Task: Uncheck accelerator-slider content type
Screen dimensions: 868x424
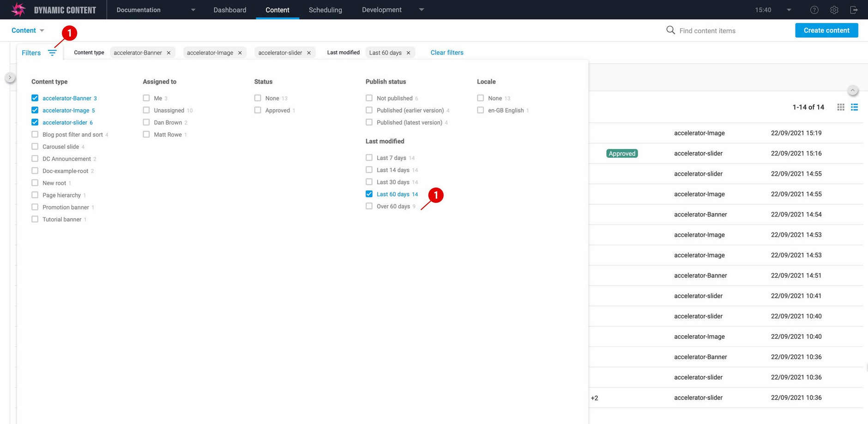Action: coord(35,122)
